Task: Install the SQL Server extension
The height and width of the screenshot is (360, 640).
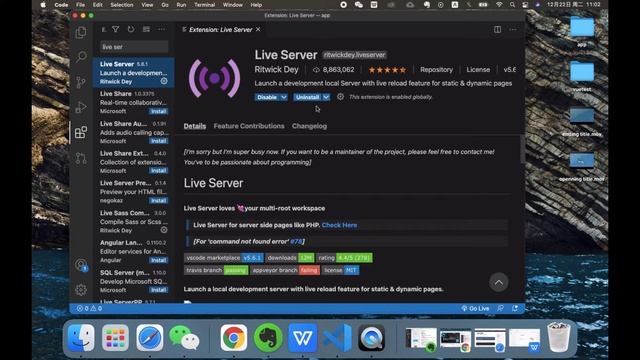Action: pyautogui.click(x=158, y=290)
